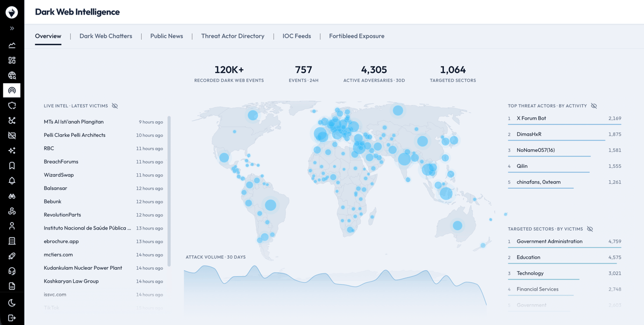The height and width of the screenshot is (325, 644).
Task: Select the Koshkaryan Law Group row
Action: [x=104, y=281]
